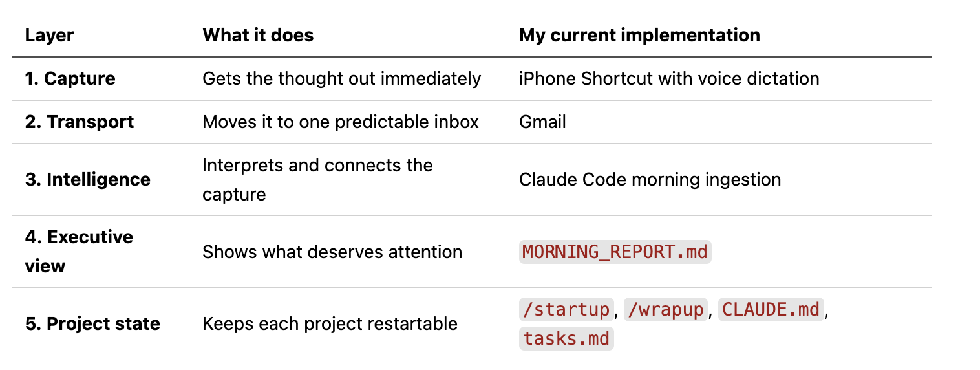Click 'Claude Code morning ingestion' cell
The image size is (980, 370).
pos(650,180)
